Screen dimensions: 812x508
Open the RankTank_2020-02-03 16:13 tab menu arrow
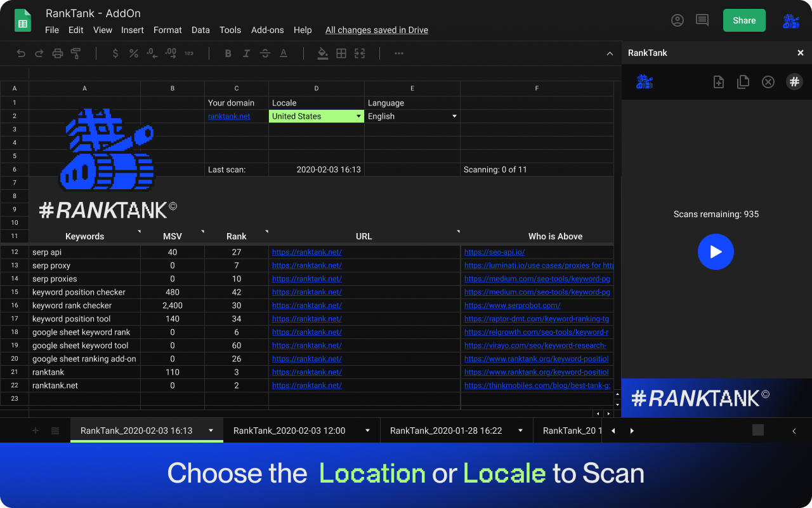(211, 431)
